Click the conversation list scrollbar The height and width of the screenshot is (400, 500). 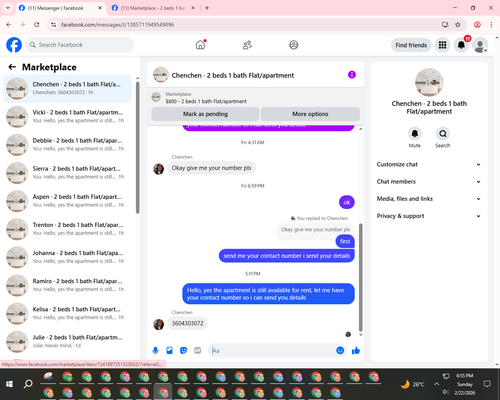point(138,147)
